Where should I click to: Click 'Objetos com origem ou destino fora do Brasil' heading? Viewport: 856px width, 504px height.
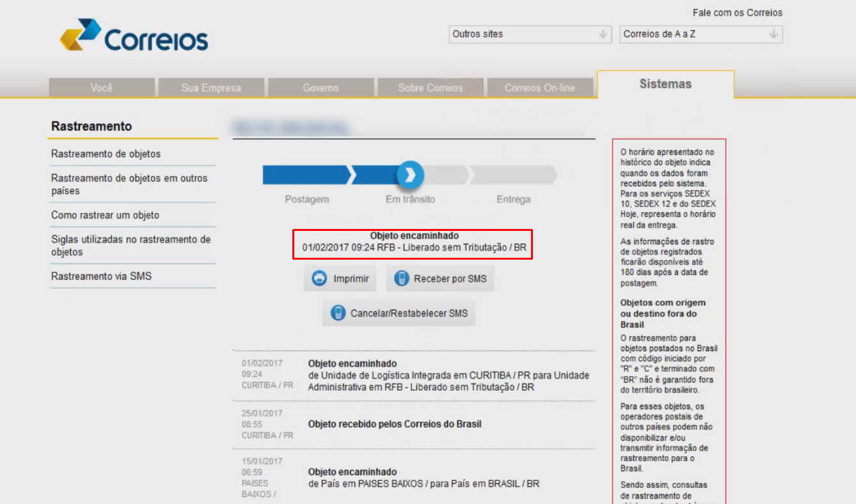663,313
